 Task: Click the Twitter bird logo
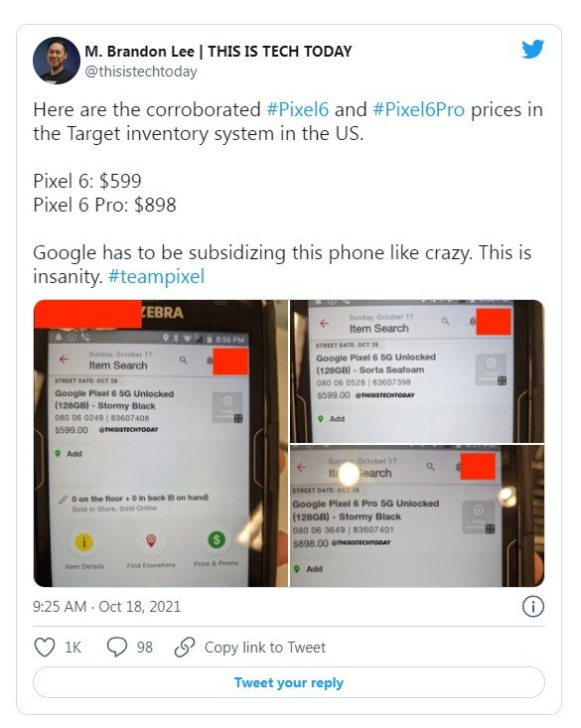[x=532, y=50]
